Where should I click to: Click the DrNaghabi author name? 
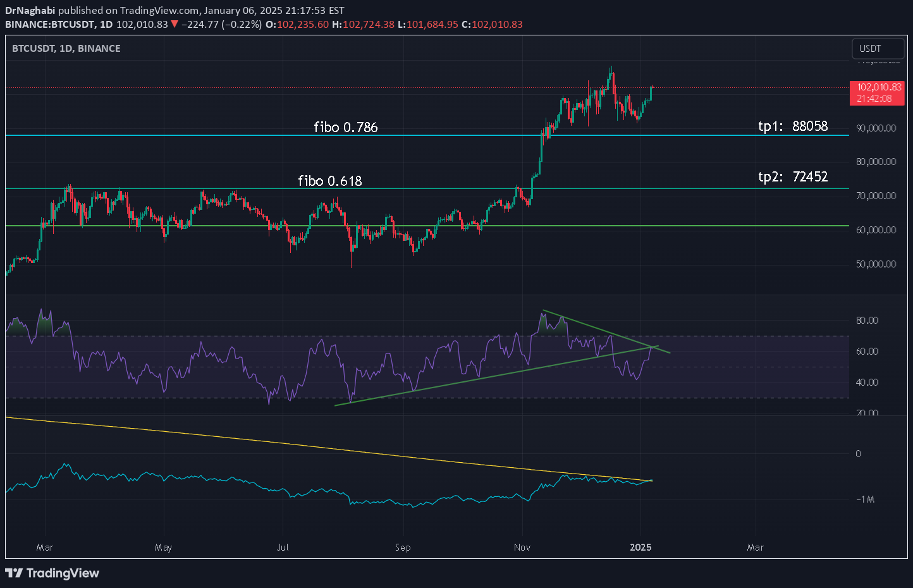30,10
